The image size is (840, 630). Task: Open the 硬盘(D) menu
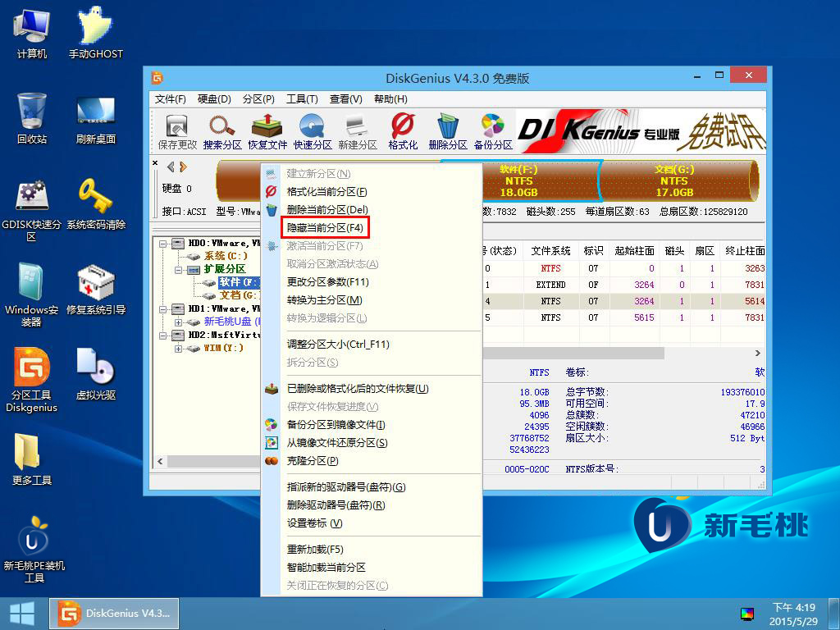click(x=214, y=99)
